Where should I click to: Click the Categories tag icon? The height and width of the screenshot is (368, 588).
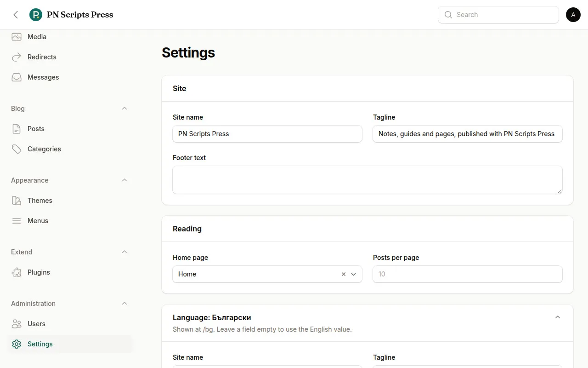point(17,149)
